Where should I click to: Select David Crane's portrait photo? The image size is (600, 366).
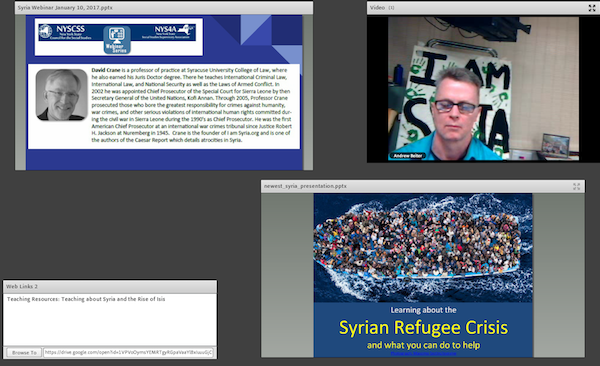(62, 95)
